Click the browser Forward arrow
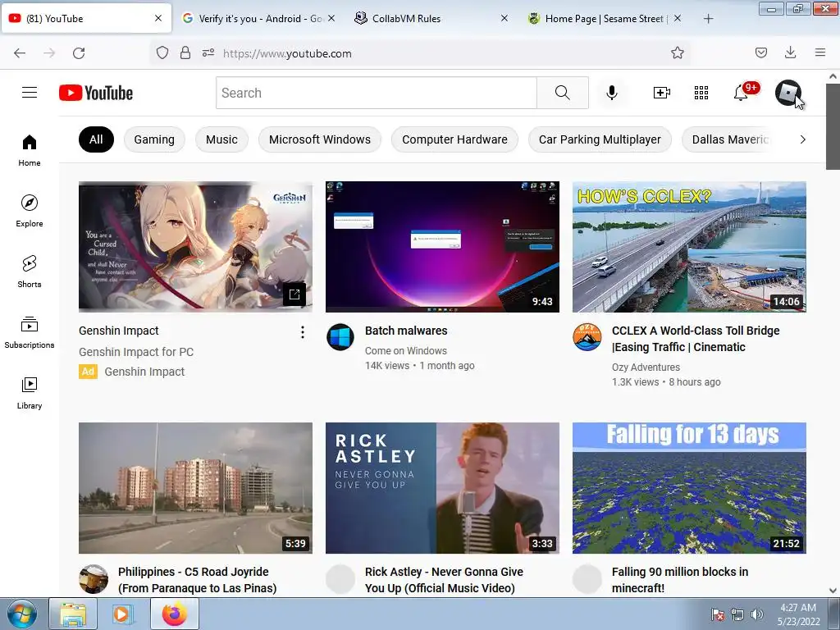This screenshot has height=630, width=840. pyautogui.click(x=49, y=53)
